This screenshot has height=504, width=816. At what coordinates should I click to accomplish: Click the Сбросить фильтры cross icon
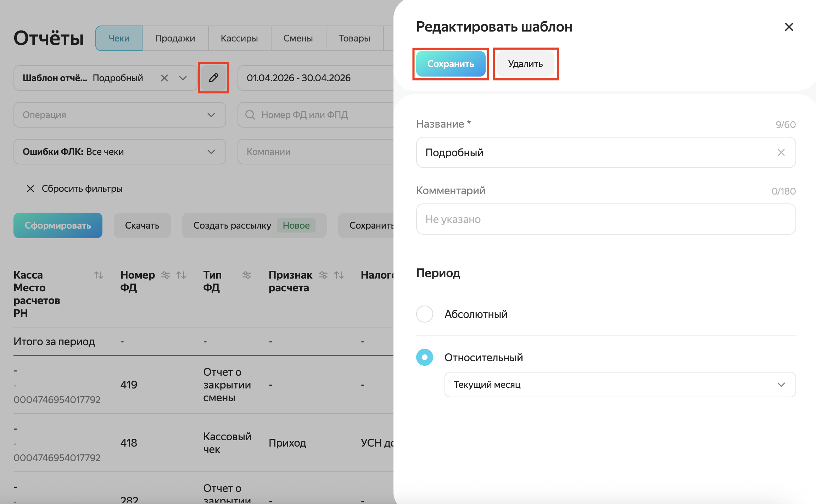click(30, 189)
